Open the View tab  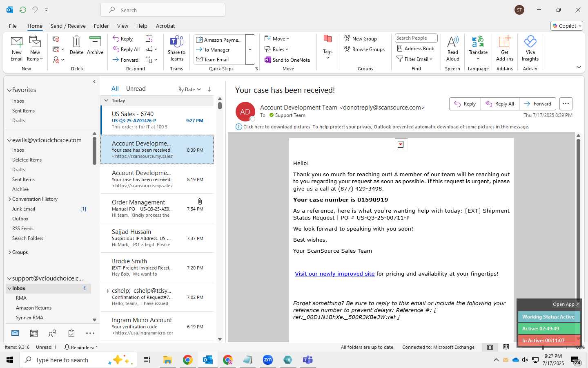[122, 26]
